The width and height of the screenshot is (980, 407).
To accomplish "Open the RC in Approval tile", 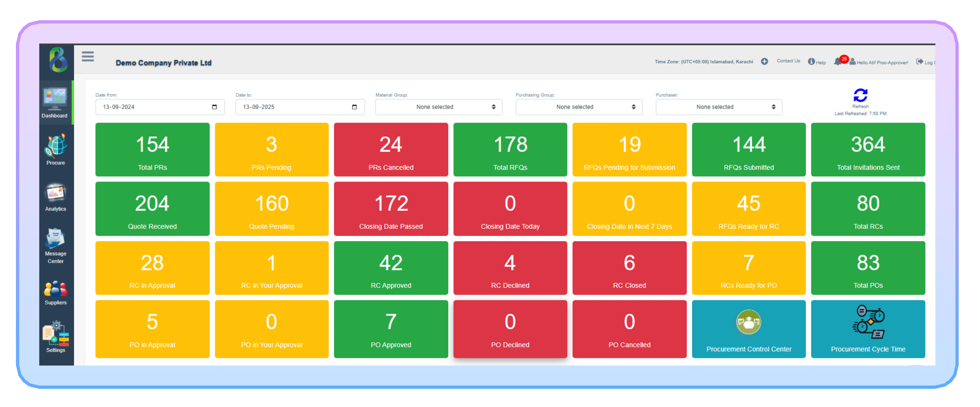I will (x=153, y=268).
